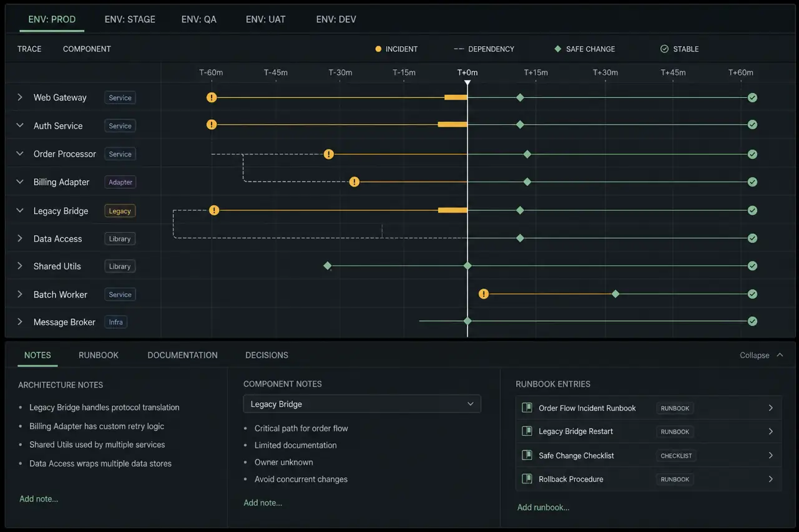Click the Auth Service stable checkmark icon

coord(753,125)
